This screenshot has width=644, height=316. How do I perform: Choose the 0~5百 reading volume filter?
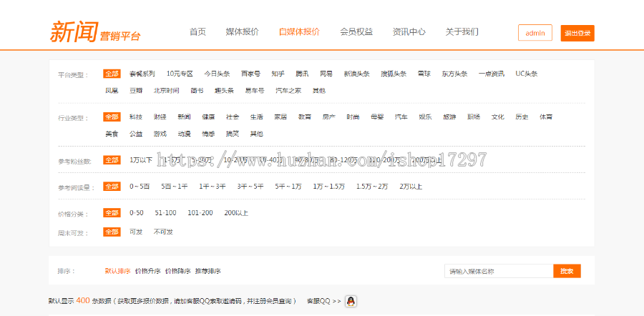140,187
